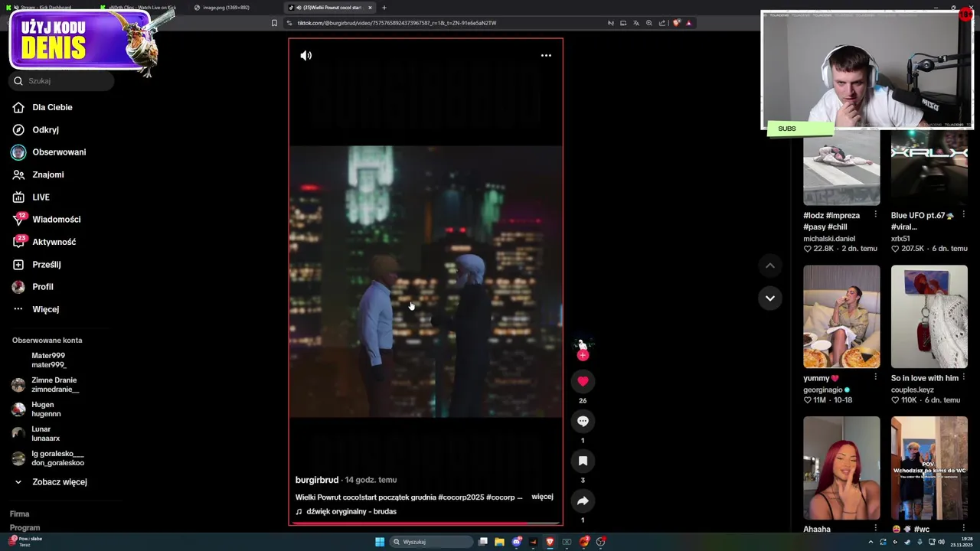
Task: Open options for So in love with him
Action: coord(963,377)
